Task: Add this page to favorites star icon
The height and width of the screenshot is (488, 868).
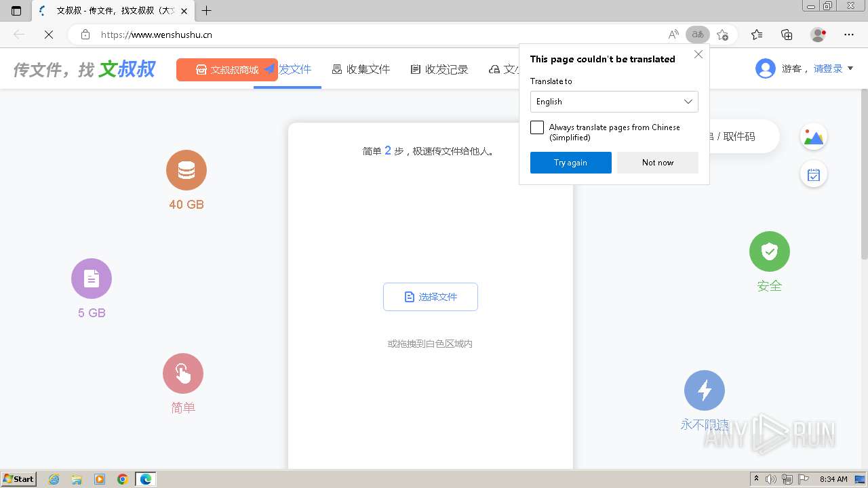Action: 723,35
